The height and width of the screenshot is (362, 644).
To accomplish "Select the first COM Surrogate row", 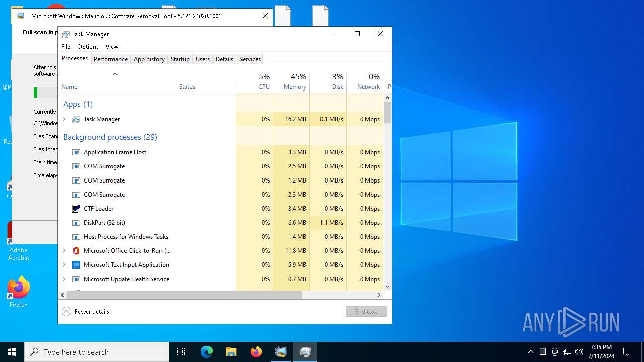I will click(221, 166).
